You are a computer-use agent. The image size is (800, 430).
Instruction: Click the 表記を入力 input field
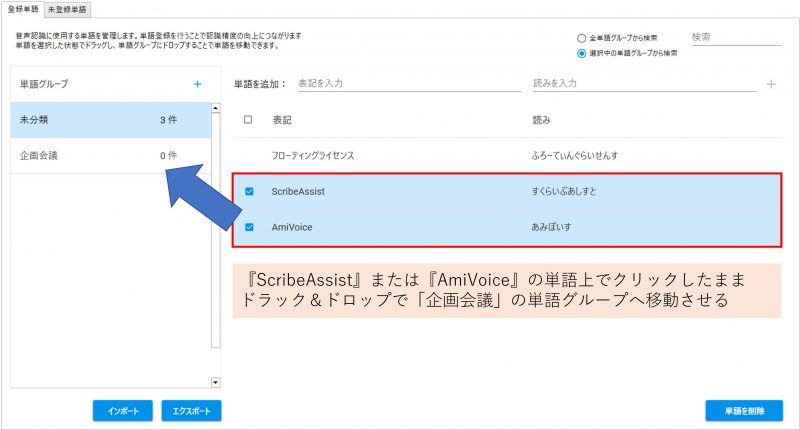[409, 84]
